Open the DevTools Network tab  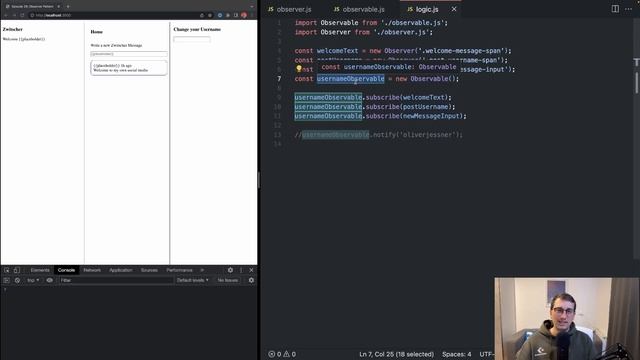(x=92, y=270)
